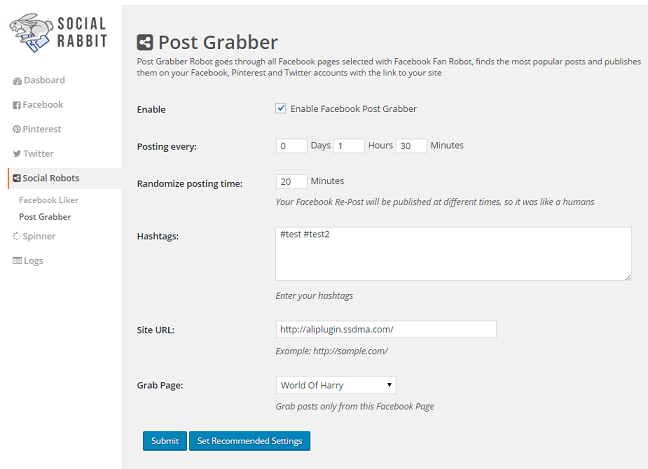Click the Social Robots share icon
The width and height of the screenshot is (648, 469).
coord(16,178)
